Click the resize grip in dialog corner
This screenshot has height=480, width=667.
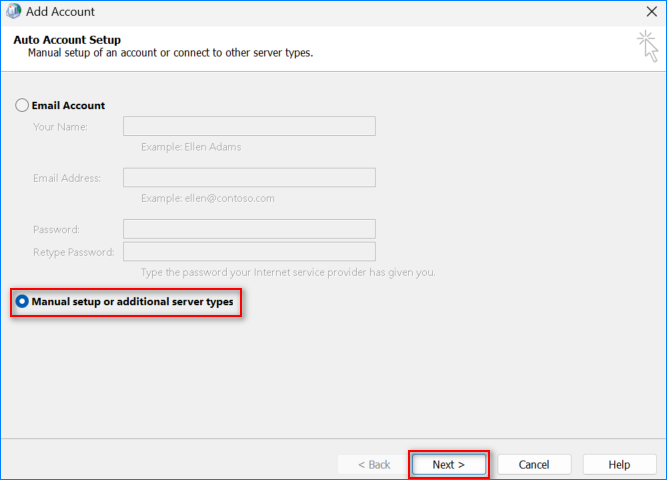coord(660,474)
